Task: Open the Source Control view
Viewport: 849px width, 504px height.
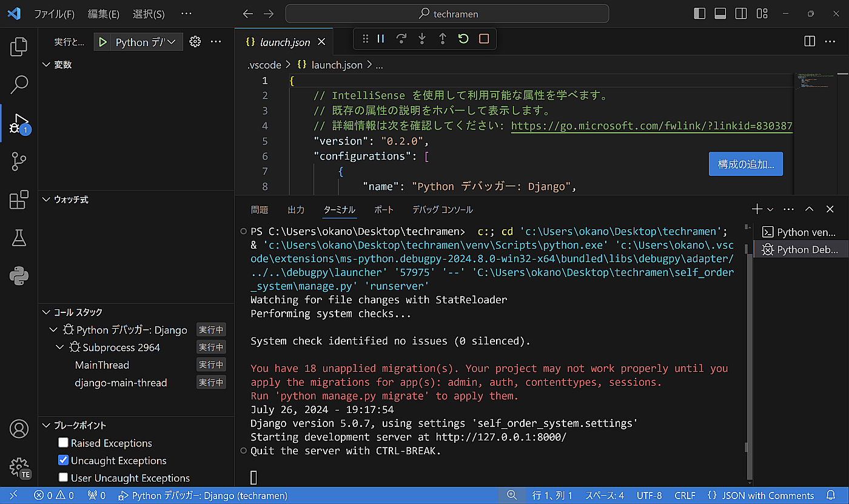Action: click(19, 161)
